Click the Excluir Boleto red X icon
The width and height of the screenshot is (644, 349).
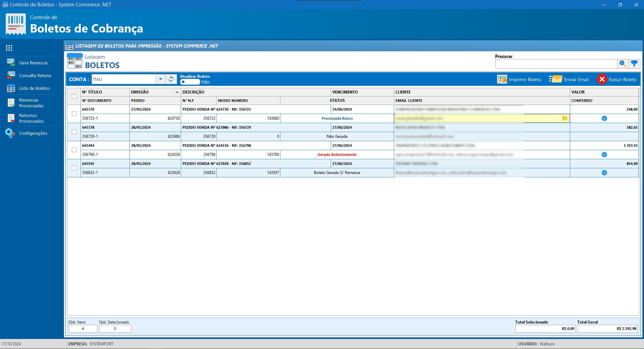pyautogui.click(x=602, y=79)
